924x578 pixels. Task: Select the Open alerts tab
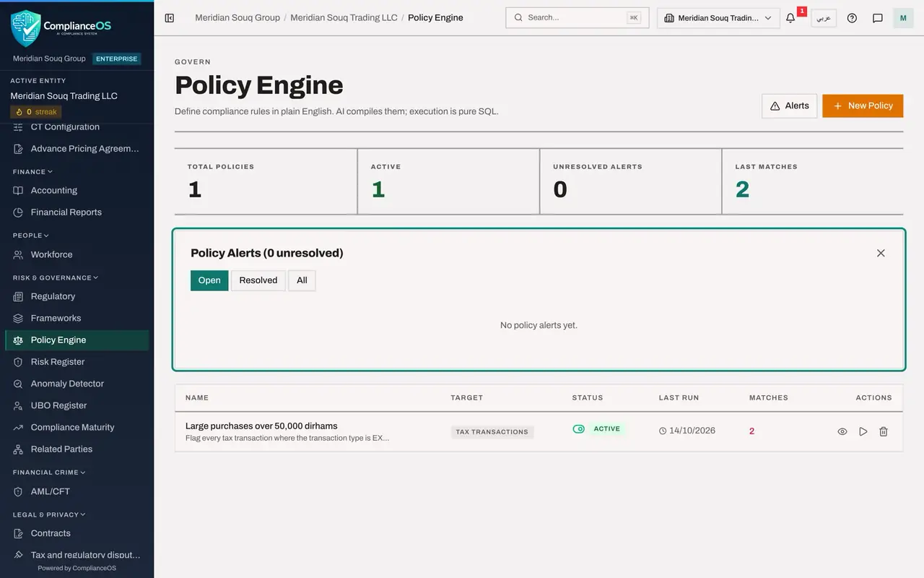pyautogui.click(x=209, y=280)
